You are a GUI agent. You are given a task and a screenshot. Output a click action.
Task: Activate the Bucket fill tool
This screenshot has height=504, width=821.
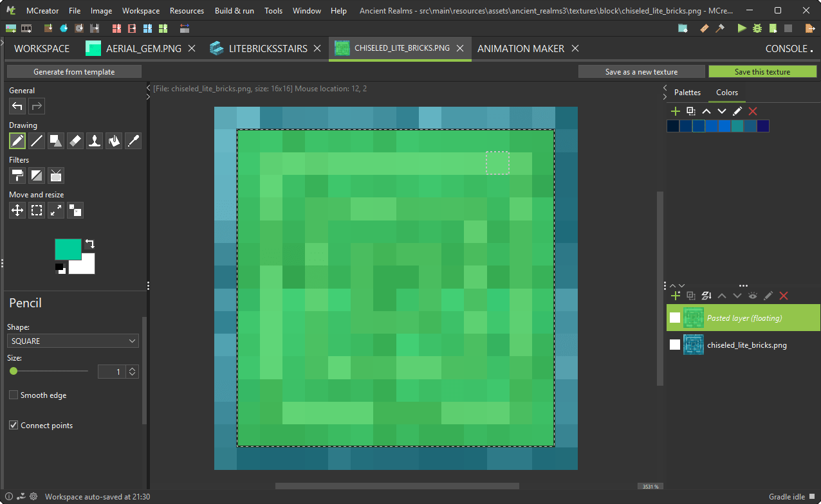point(114,141)
